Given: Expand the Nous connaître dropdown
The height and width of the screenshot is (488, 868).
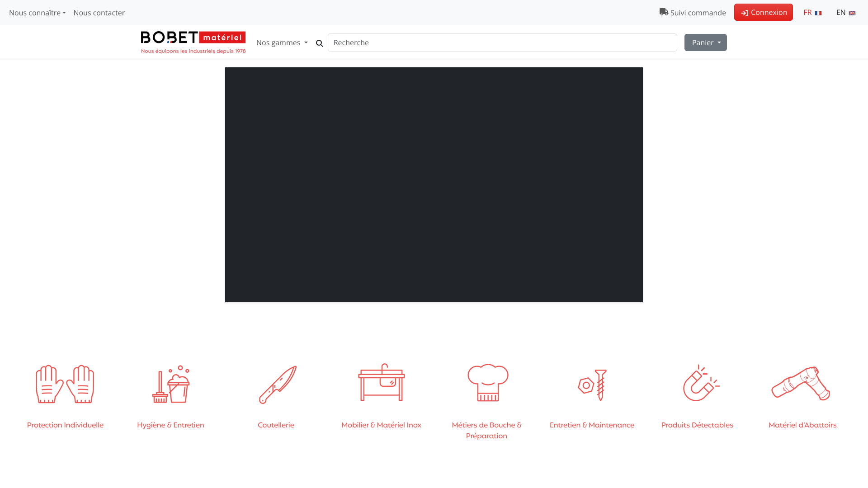Looking at the screenshot, I should (38, 13).
